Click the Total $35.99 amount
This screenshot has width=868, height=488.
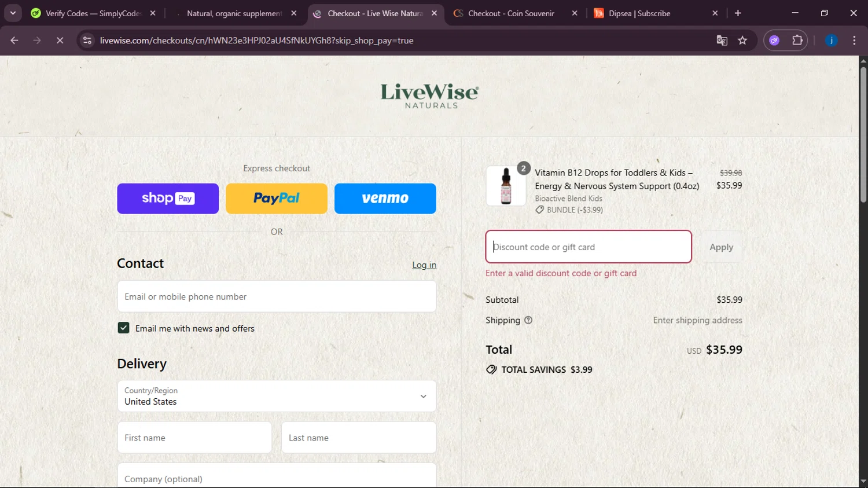[x=724, y=350]
